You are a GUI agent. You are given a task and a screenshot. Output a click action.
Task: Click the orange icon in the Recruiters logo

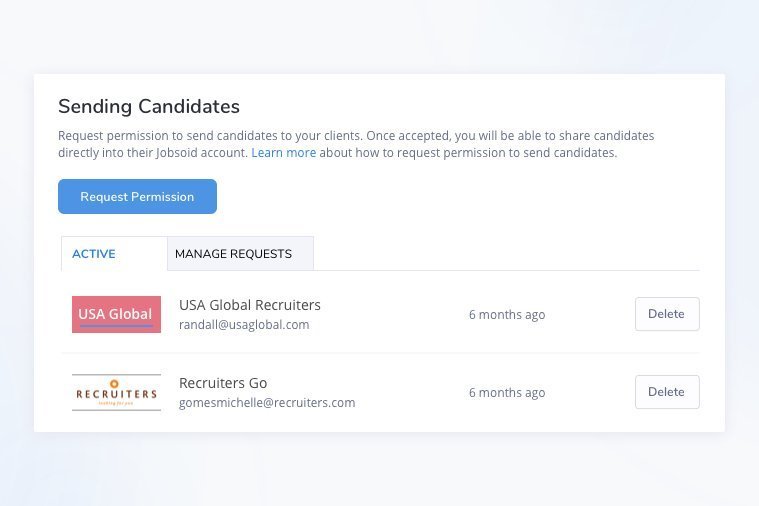[x=114, y=383]
